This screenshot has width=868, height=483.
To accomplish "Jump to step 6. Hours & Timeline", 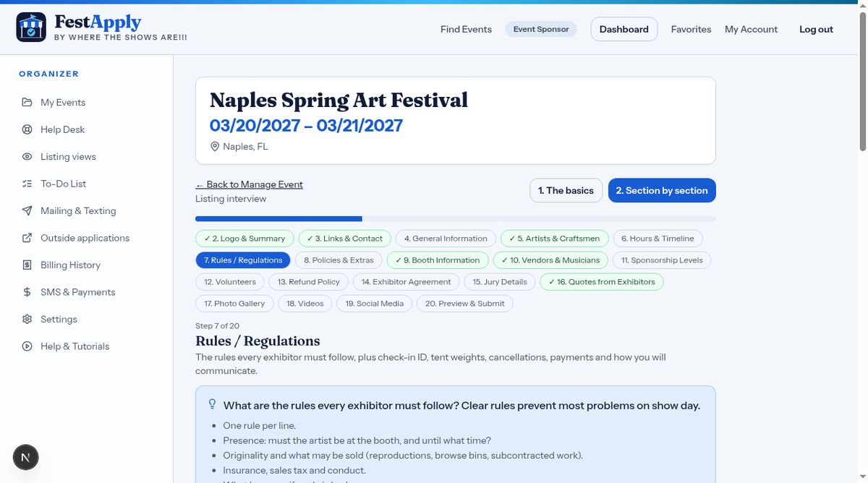I will [x=658, y=239].
